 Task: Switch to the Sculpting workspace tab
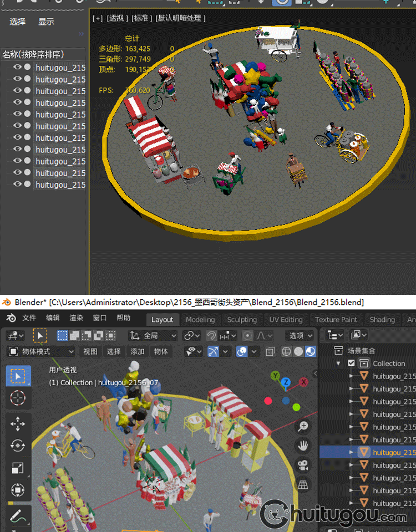(242, 320)
